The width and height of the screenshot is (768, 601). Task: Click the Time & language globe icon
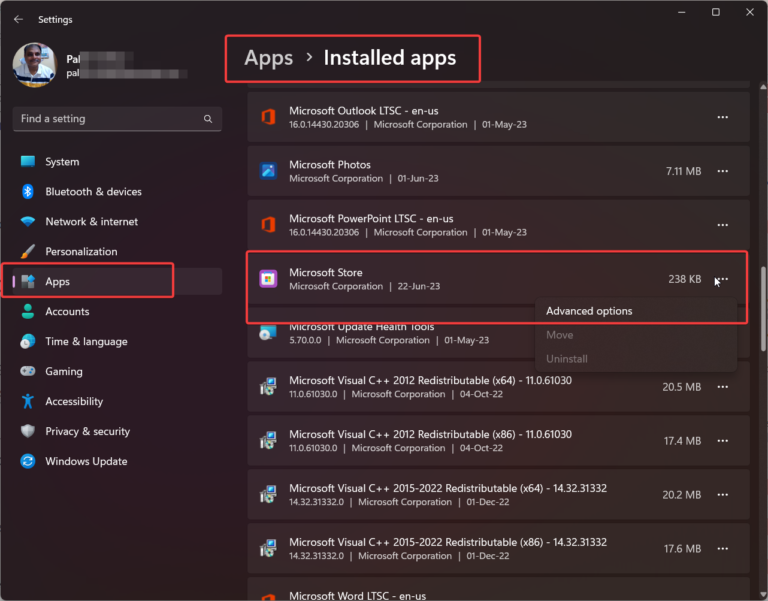coord(28,341)
